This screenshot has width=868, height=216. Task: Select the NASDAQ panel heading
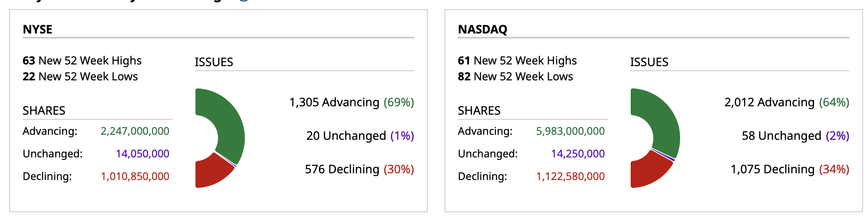[483, 29]
